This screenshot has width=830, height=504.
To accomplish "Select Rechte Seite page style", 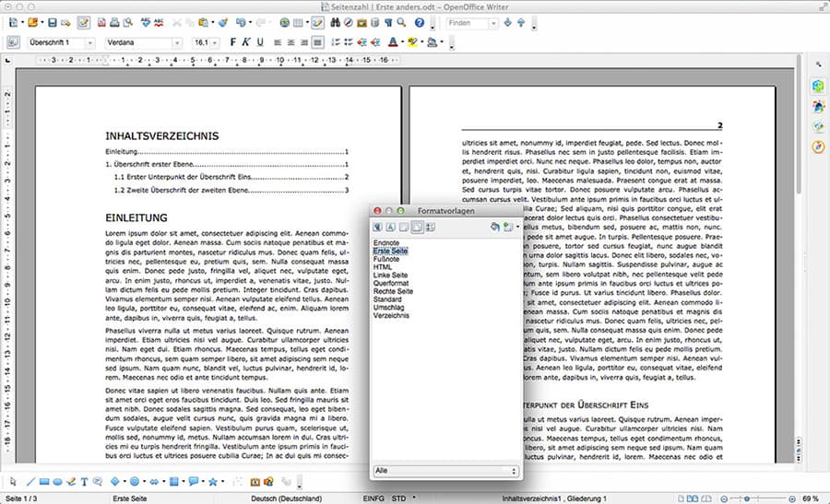I will coord(393,291).
